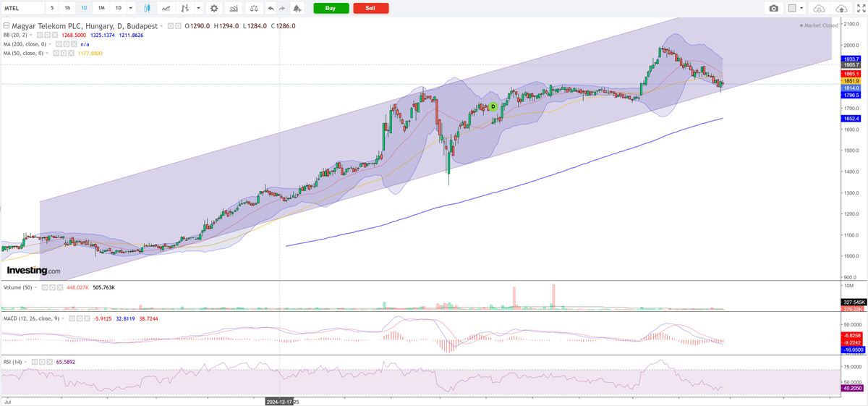Open dropdown arrow beside MACD (12, 26, close, 9)
This screenshot has height=406, width=868.
[x=63, y=318]
